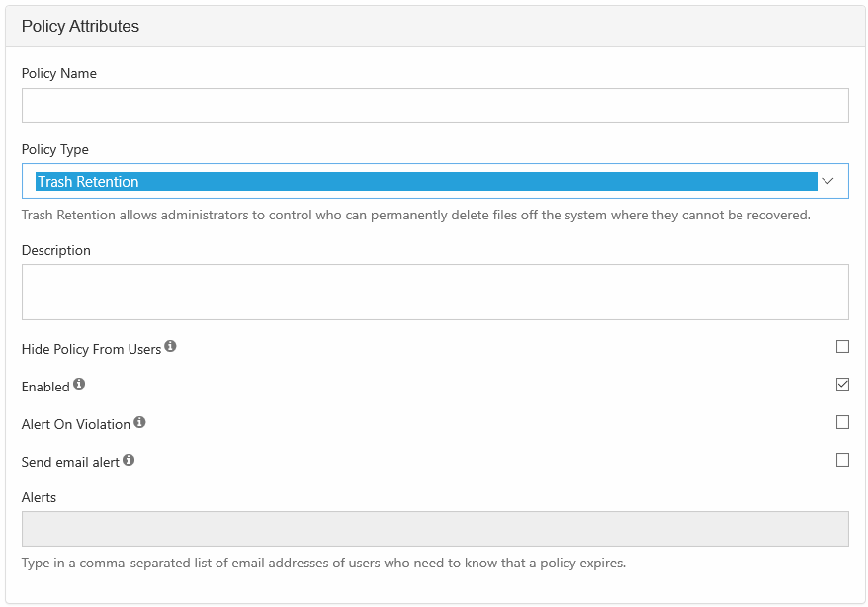
Task: Click the Alerts email address field
Action: click(x=435, y=529)
